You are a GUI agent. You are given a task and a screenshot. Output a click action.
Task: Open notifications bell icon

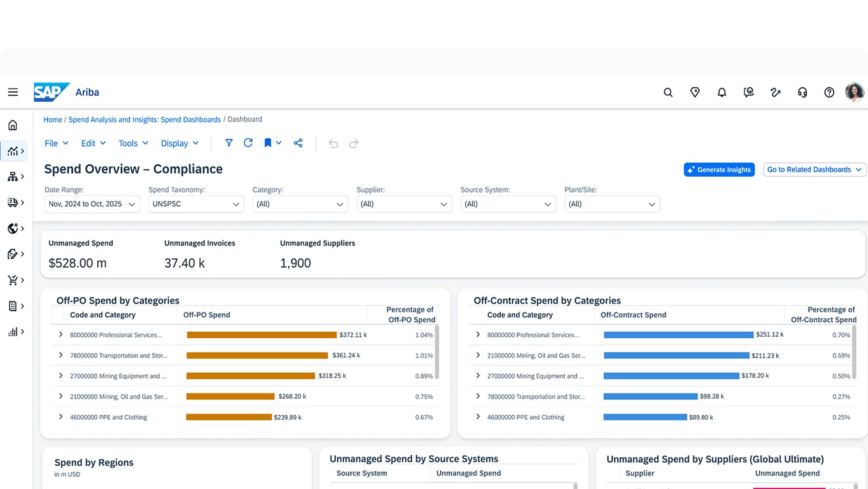coord(722,92)
